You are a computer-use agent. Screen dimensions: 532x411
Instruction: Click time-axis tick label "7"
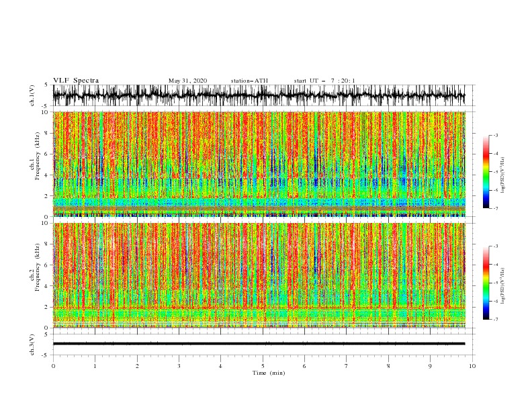[x=347, y=366]
